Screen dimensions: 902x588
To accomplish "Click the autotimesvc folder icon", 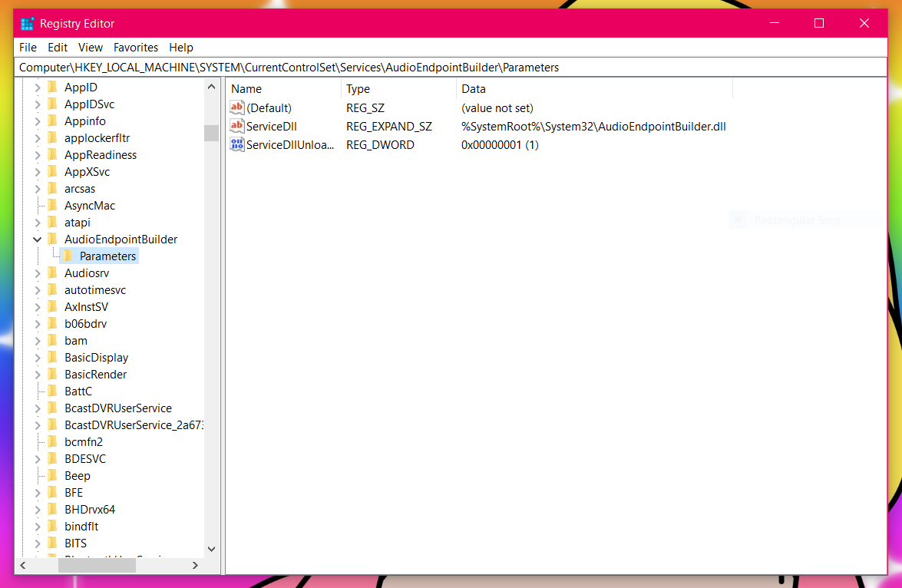I will pos(53,289).
